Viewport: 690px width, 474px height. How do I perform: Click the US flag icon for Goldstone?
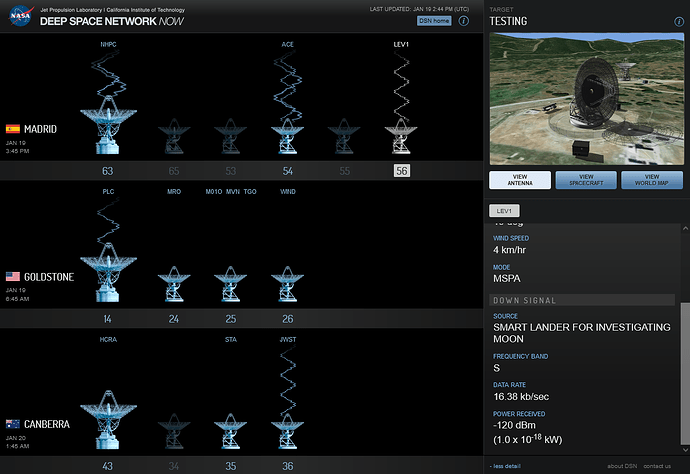click(x=13, y=276)
